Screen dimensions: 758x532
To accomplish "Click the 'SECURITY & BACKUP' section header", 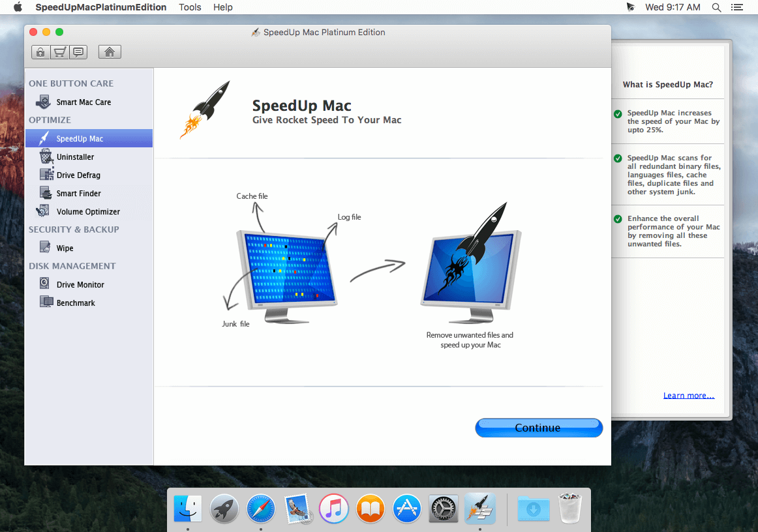I will 74,229.
